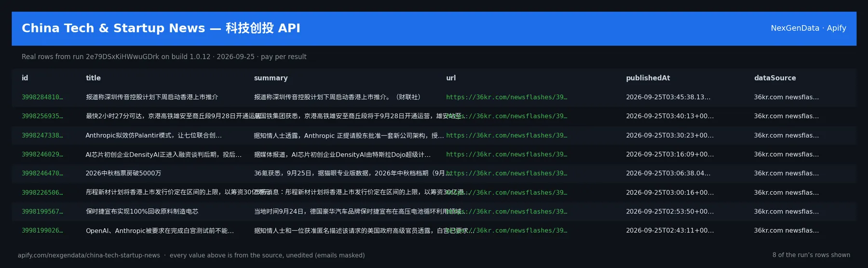Open the 36kr URL in Anthropic Palantir row
This screenshot has width=868, height=268.
[x=506, y=135]
